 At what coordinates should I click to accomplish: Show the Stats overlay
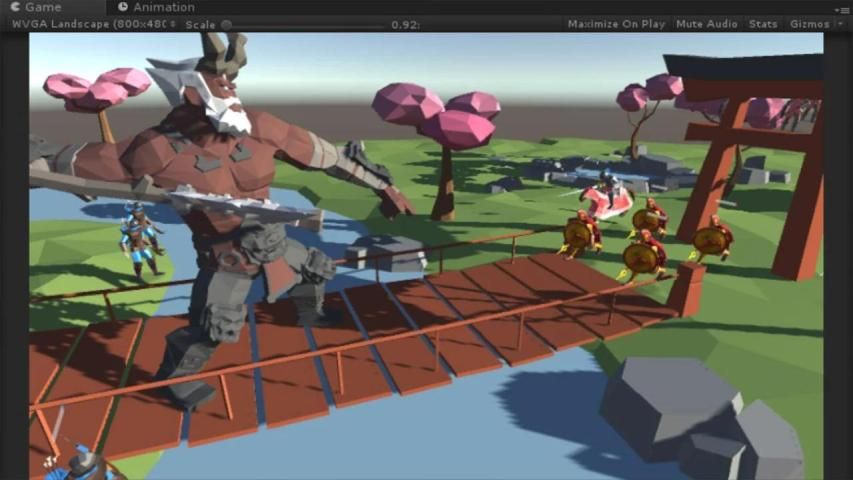click(x=762, y=24)
